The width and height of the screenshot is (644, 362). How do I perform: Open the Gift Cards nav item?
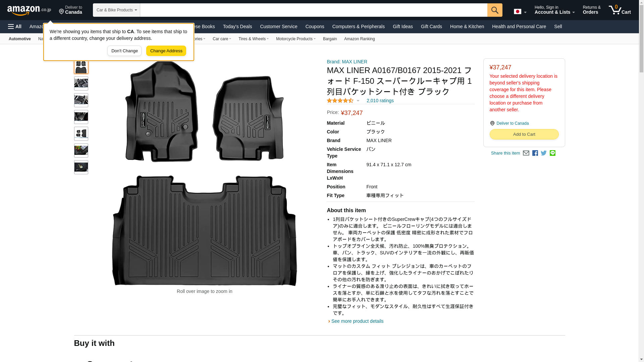pos(431,26)
